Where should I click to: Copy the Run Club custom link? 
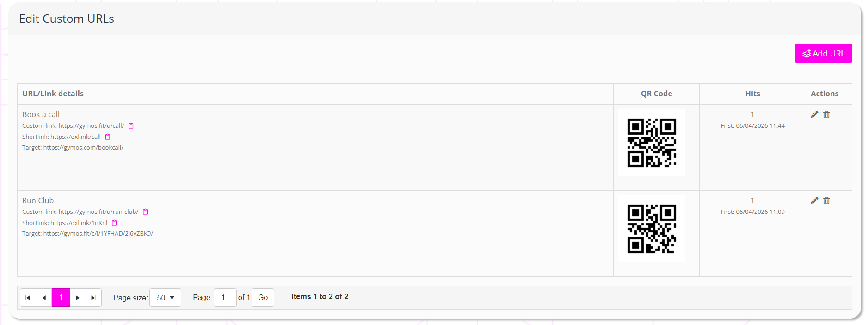click(145, 212)
